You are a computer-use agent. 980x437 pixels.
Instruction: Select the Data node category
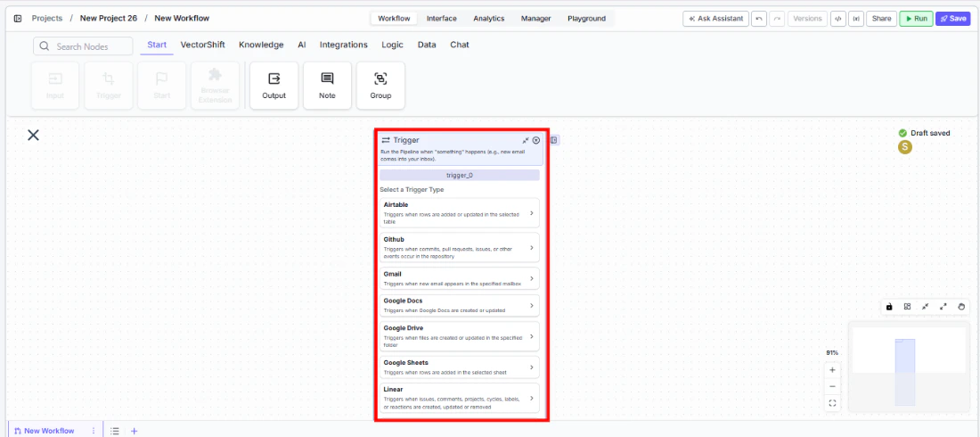pos(427,45)
